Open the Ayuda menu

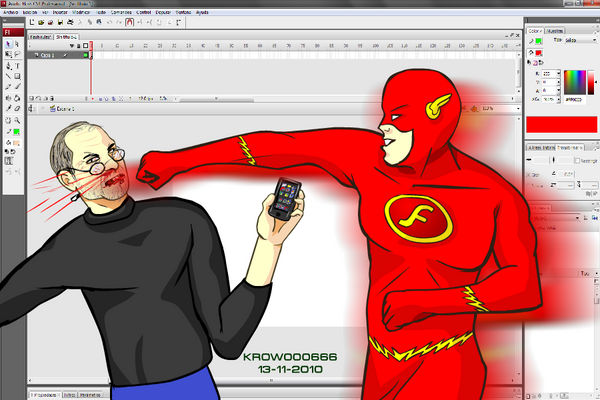tap(202, 12)
